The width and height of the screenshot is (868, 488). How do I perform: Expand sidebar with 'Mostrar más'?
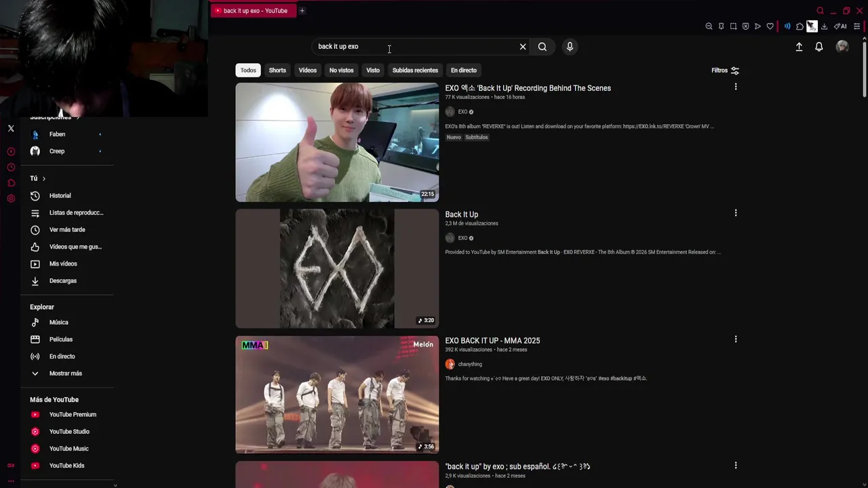pos(66,373)
